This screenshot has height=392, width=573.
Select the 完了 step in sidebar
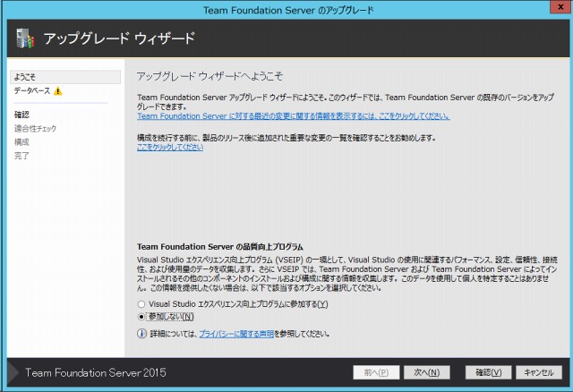[21, 156]
